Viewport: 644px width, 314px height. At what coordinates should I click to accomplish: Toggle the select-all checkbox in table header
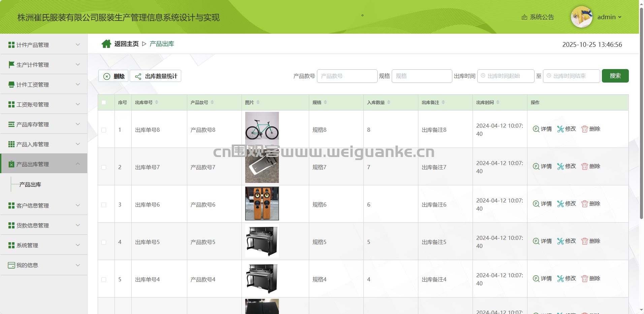pos(104,102)
